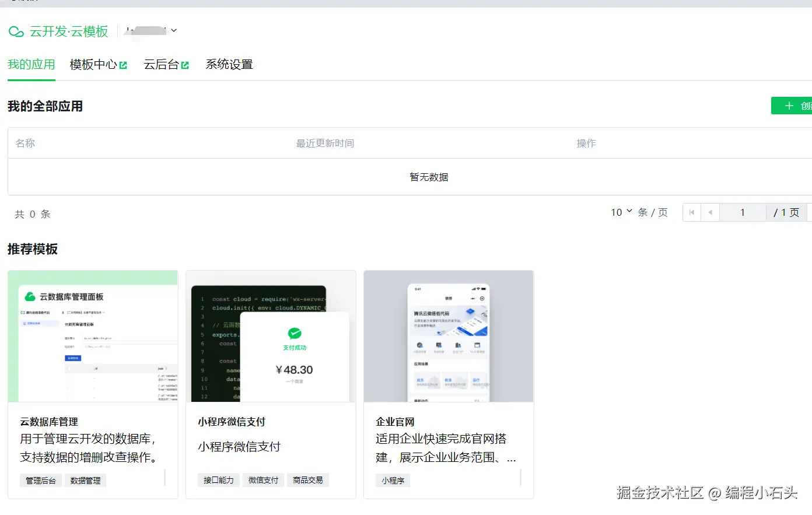This screenshot has height=515, width=812.
Task: Click the 操作 column header
Action: pos(586,143)
